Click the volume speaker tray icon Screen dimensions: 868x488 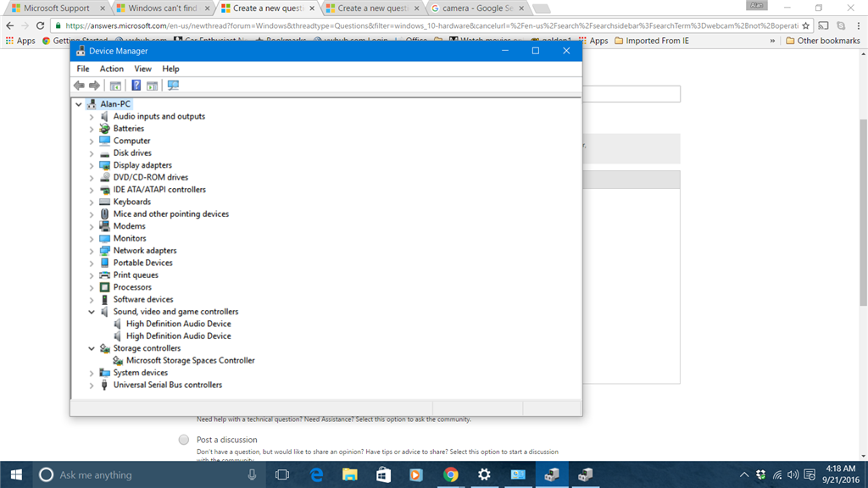pyautogui.click(x=793, y=474)
